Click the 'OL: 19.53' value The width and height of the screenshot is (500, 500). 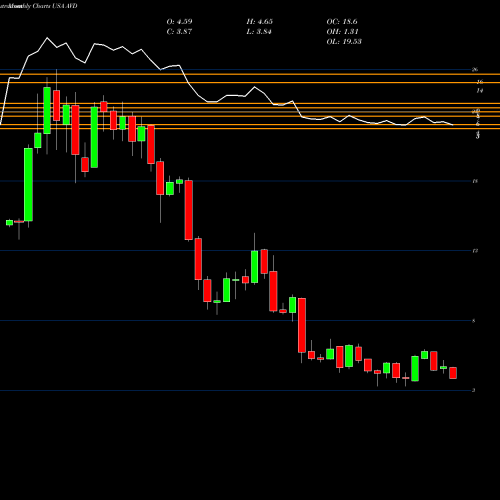coord(344,42)
